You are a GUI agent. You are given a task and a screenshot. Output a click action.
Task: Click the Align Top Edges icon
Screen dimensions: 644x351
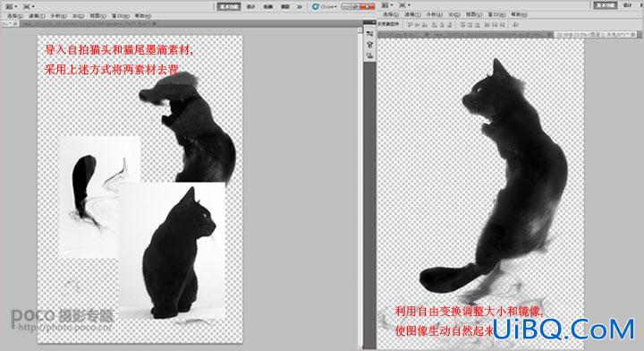tap(409, 25)
